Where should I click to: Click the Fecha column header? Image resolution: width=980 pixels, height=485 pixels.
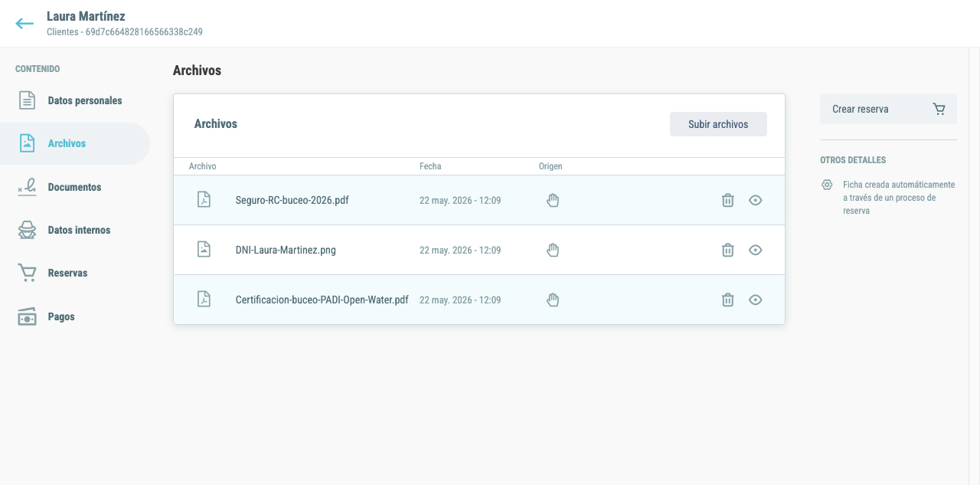tap(430, 166)
